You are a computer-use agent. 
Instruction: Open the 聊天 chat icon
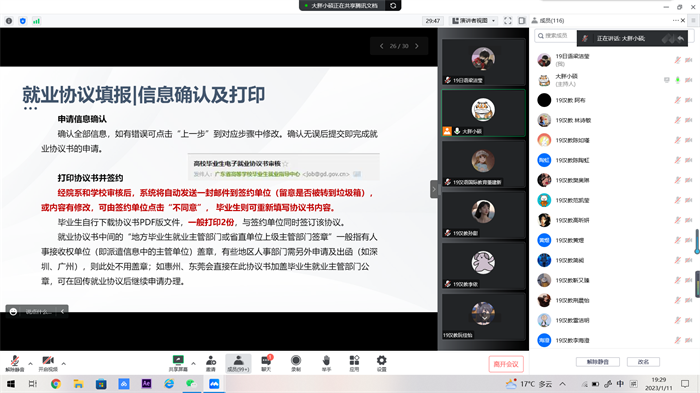click(x=266, y=363)
